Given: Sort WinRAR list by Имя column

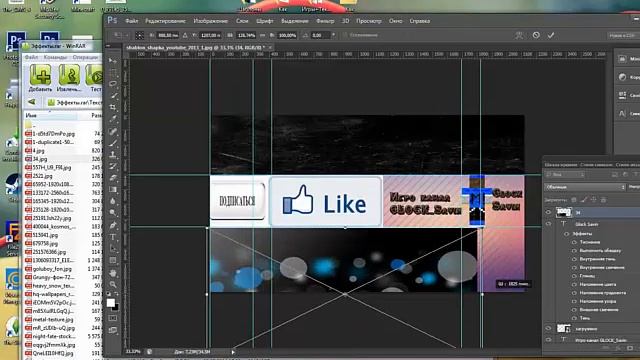Looking at the screenshot, I should tap(51, 116).
